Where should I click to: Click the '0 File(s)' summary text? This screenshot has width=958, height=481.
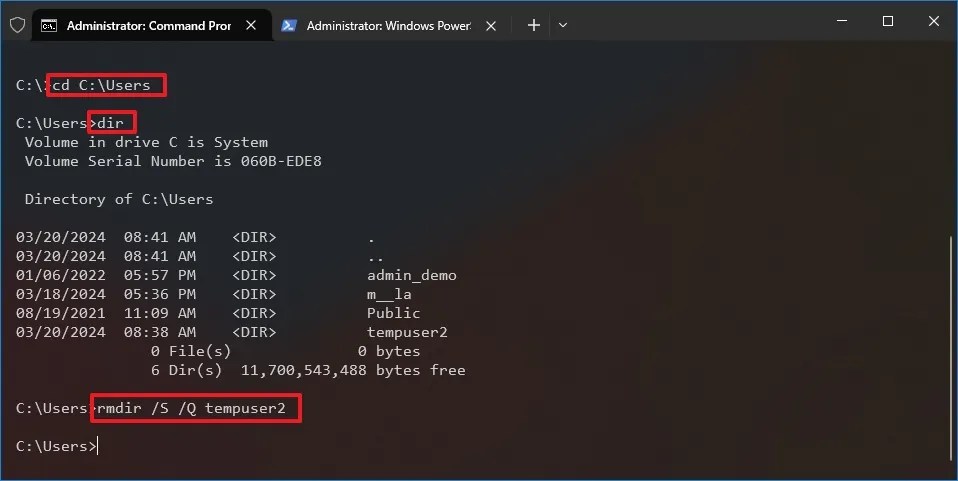[191, 351]
